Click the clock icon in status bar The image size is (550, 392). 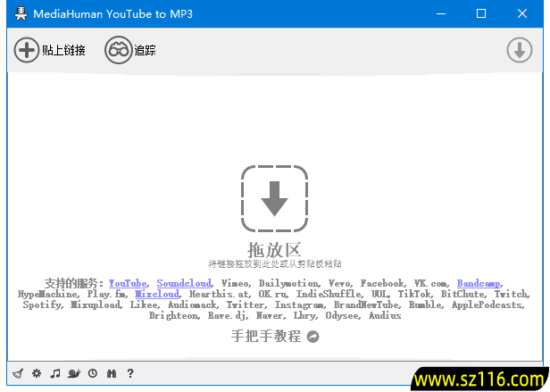tap(93, 373)
